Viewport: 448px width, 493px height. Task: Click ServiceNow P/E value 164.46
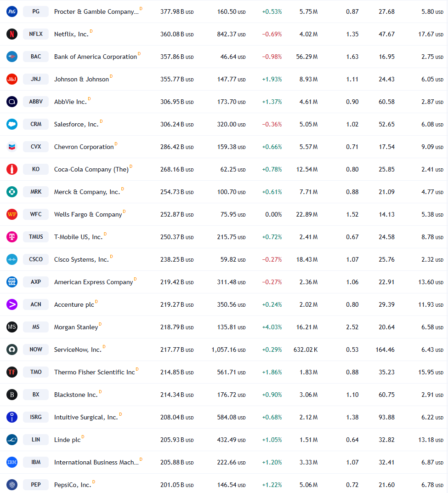[x=385, y=350]
